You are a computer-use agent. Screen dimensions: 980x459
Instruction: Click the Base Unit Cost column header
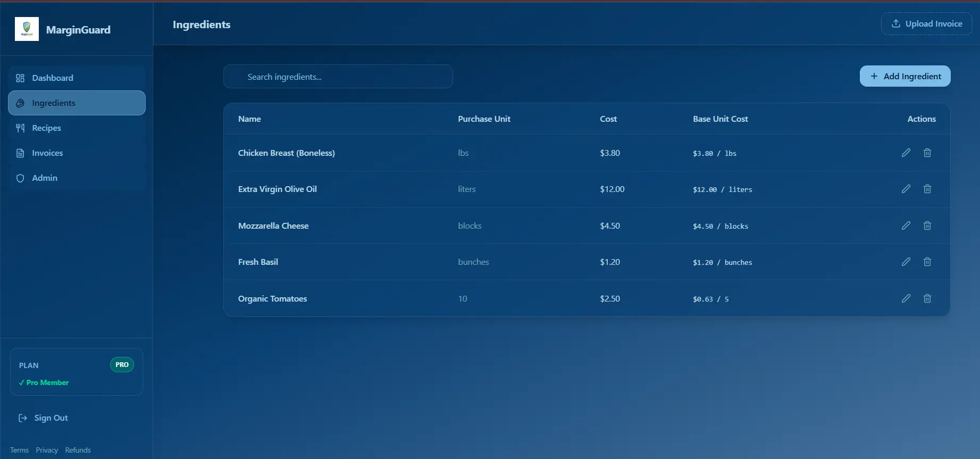(x=721, y=119)
